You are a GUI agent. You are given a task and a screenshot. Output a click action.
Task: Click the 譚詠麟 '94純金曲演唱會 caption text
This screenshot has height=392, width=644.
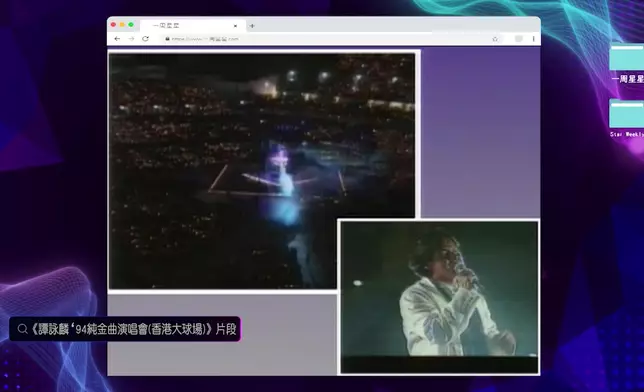coord(133,329)
